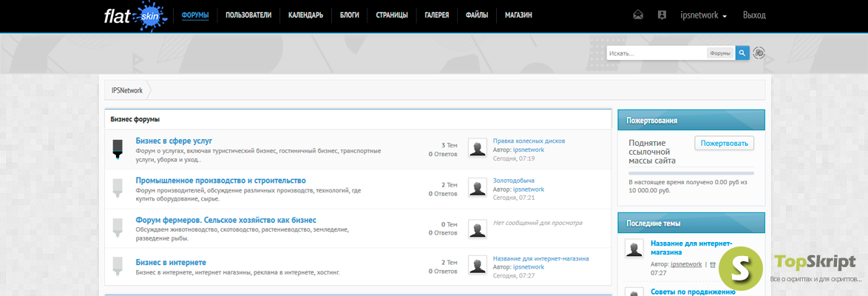Click author ipsnetwork under Золотодобыча
The width and height of the screenshot is (868, 296).
point(529,189)
